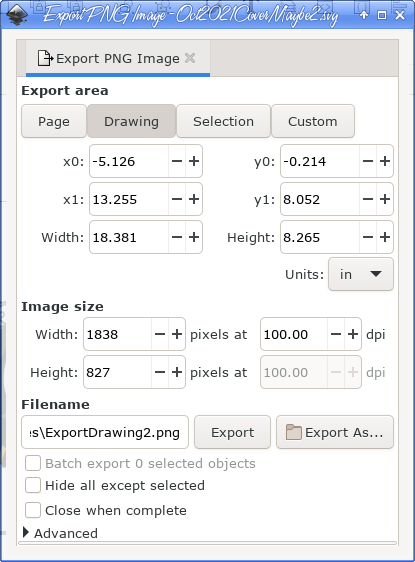Select Drawing export area
This screenshot has height=562, width=415.
pyautogui.click(x=131, y=122)
